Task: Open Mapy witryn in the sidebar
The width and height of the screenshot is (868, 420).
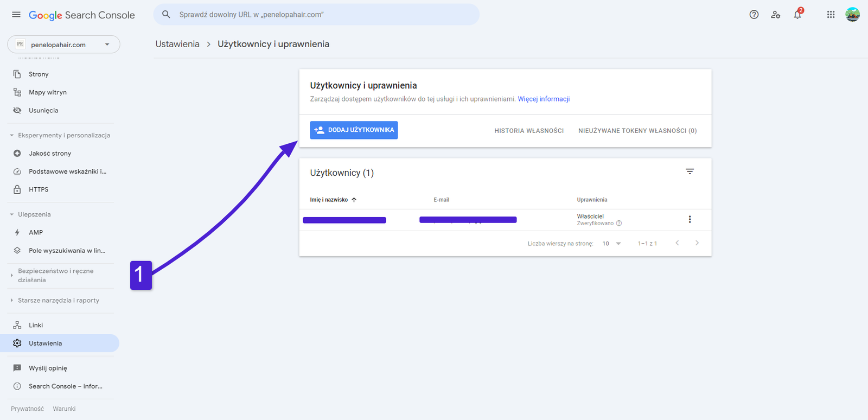Action: click(48, 92)
